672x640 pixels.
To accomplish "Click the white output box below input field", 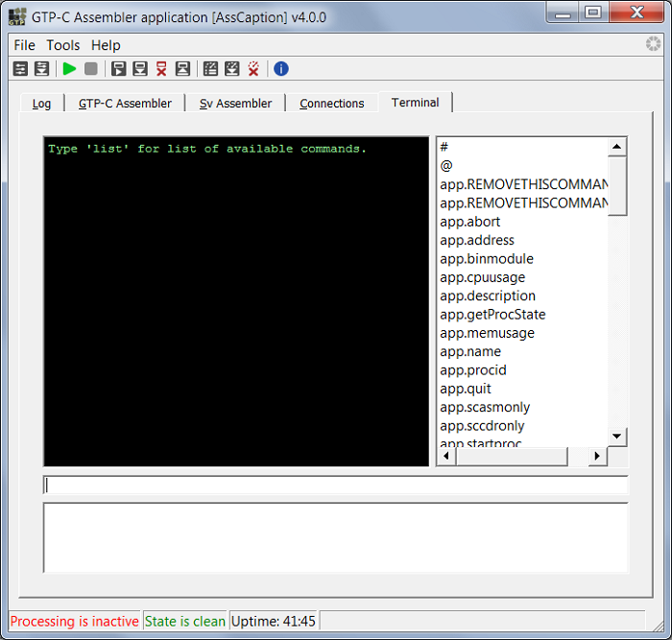I will pyautogui.click(x=336, y=537).
